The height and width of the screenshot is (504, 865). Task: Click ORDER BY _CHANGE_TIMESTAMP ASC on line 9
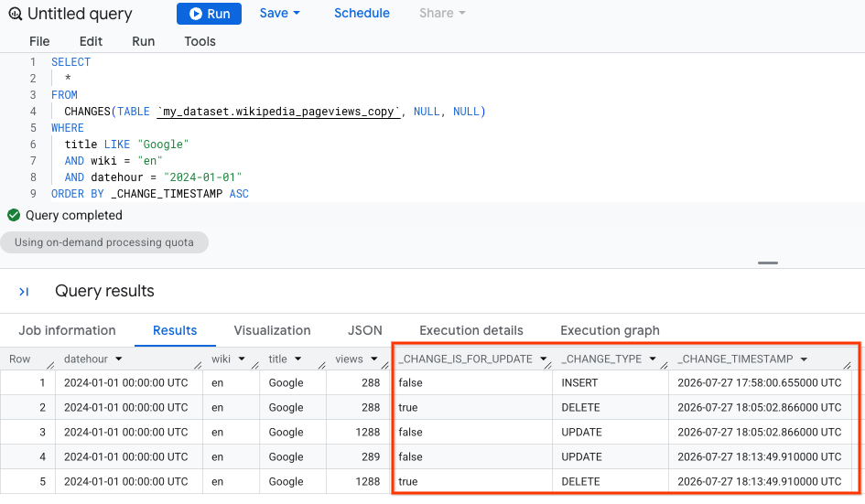click(150, 194)
